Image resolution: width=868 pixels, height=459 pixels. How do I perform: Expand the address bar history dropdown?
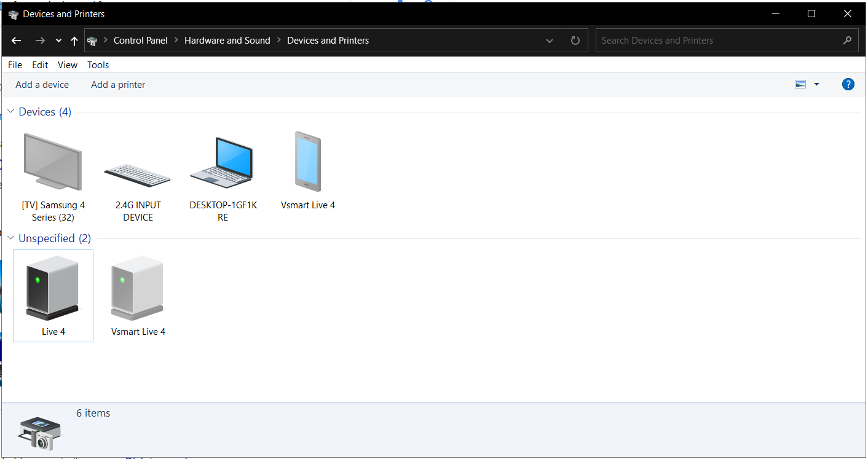point(549,41)
